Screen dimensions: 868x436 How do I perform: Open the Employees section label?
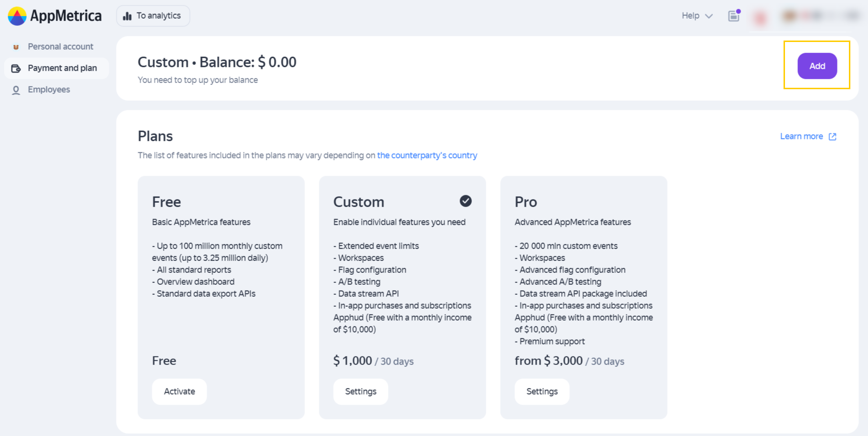(49, 90)
